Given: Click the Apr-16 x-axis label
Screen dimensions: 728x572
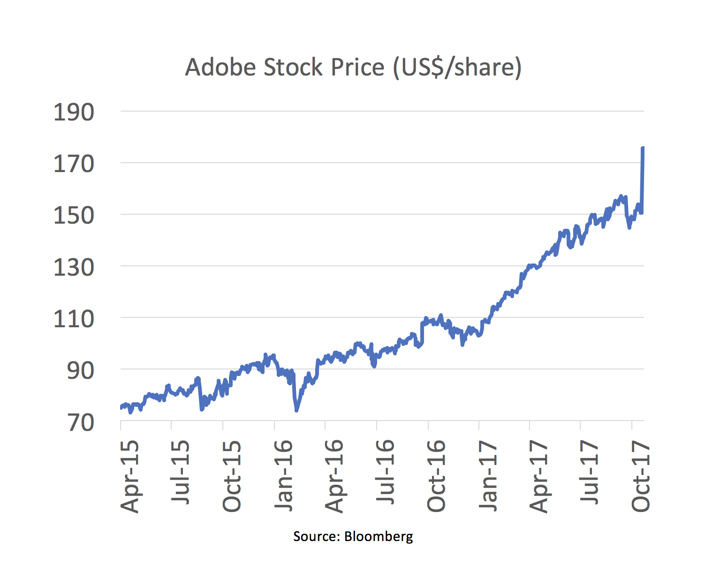Looking at the screenshot, I should tap(334, 476).
